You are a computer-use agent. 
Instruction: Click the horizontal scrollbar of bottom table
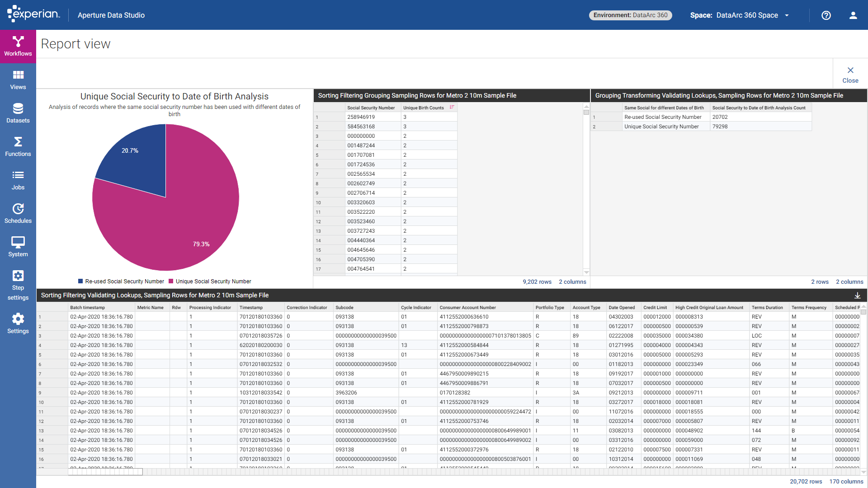pos(105,472)
